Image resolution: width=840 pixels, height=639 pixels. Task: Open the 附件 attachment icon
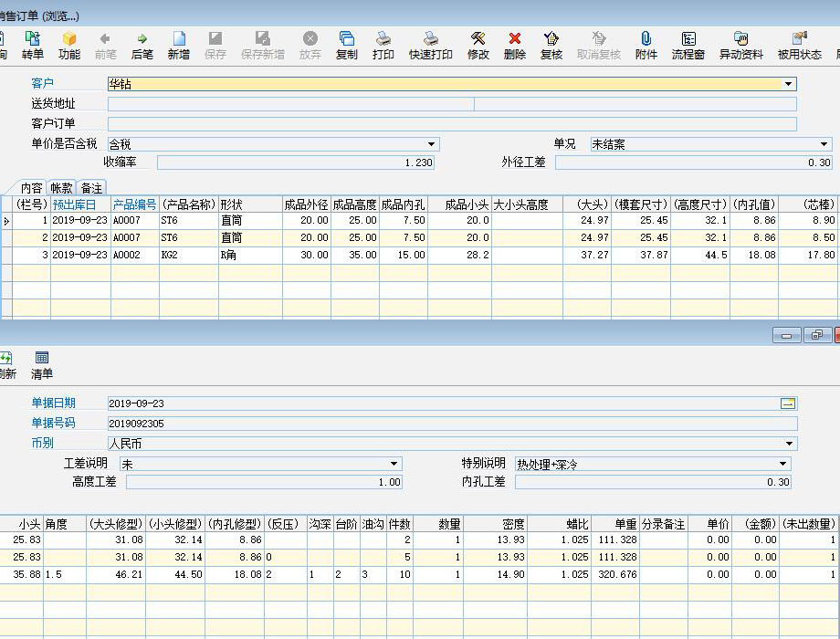point(646,45)
